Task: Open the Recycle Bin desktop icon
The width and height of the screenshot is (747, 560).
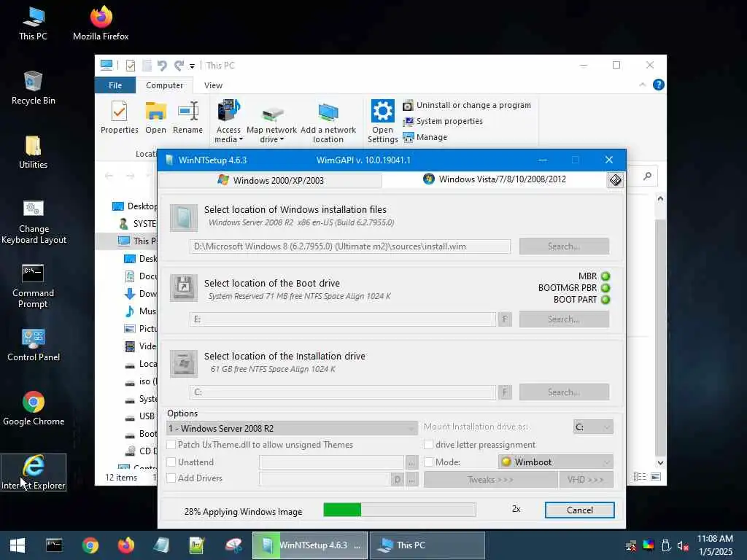Action: coord(33,87)
